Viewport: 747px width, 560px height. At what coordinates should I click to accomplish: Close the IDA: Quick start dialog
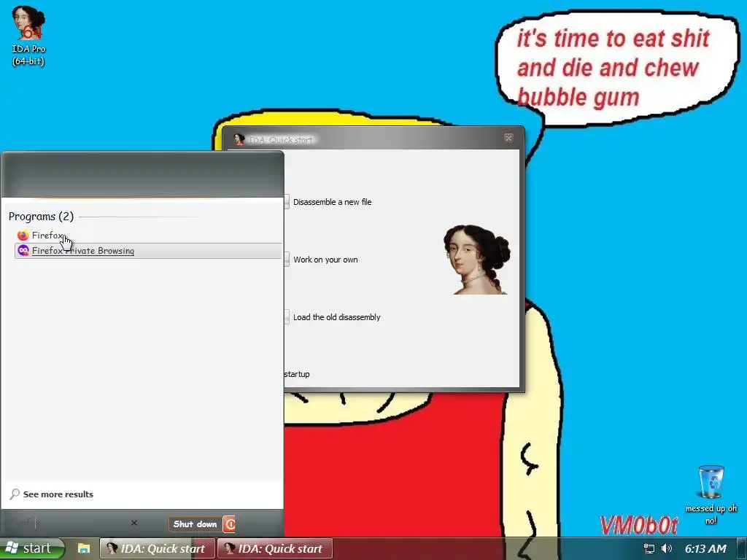(508, 138)
